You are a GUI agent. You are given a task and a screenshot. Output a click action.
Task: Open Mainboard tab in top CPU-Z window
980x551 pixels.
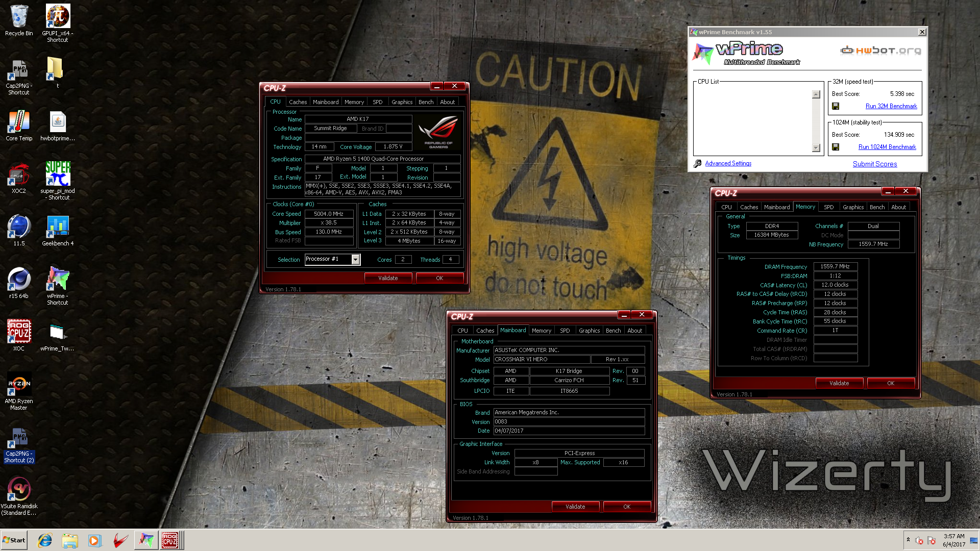pyautogui.click(x=326, y=102)
